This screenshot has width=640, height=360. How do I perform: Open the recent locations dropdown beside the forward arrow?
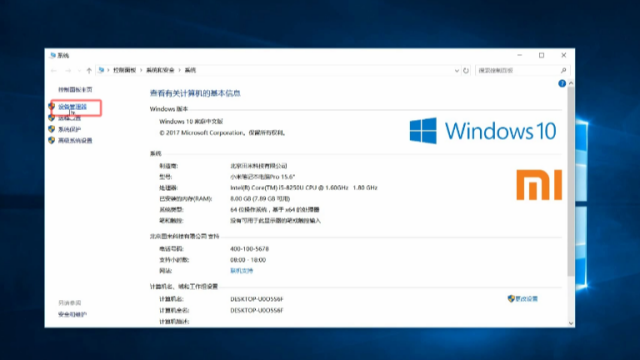tap(79, 71)
